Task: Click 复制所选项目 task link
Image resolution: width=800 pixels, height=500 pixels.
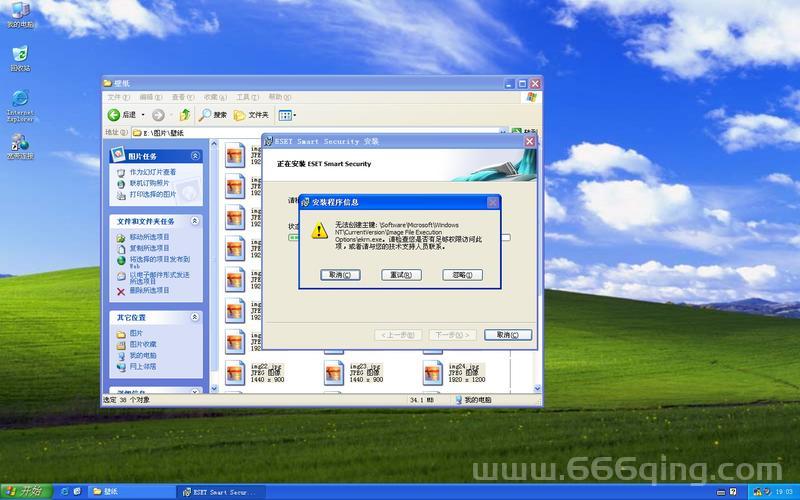Action: (x=149, y=248)
